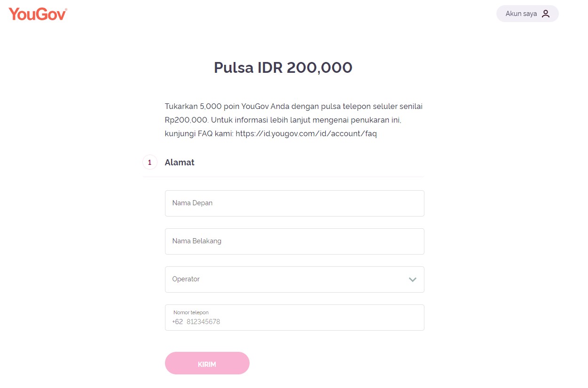
Task: Select the account profile icon at top right
Action: click(546, 14)
